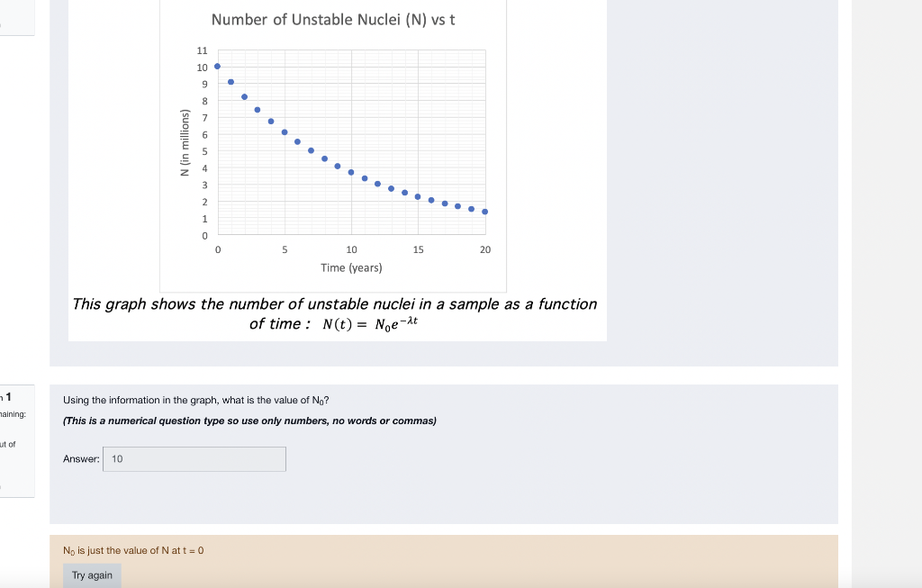Select the last data point near t=20
922x588 pixels.
pyautogui.click(x=484, y=211)
